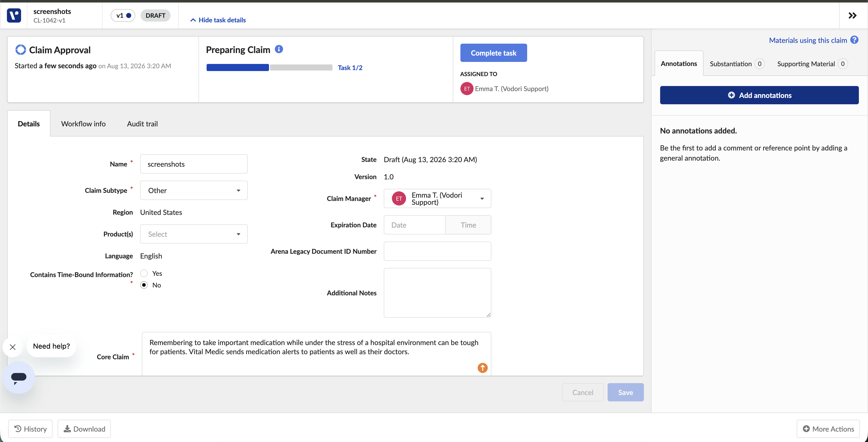
Task: Click the task progress bar
Action: point(269,67)
